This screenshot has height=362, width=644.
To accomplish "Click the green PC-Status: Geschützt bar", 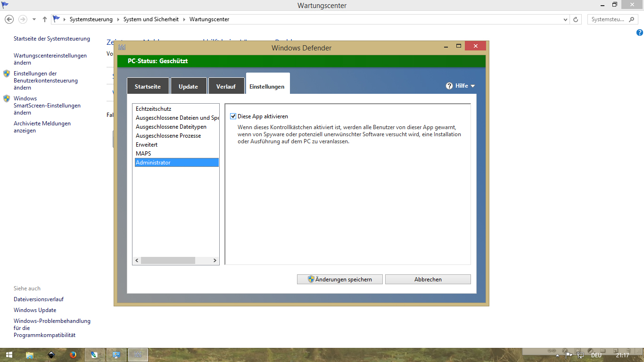I will (x=301, y=61).
